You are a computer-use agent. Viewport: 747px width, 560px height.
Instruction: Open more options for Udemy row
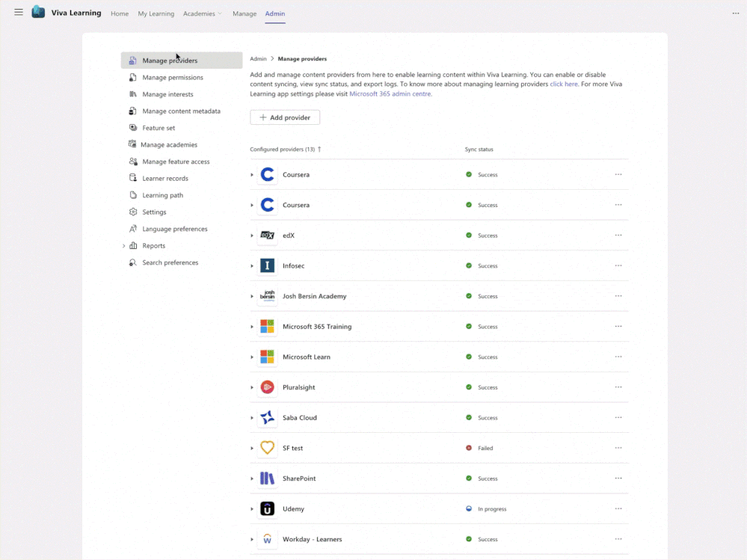618,509
